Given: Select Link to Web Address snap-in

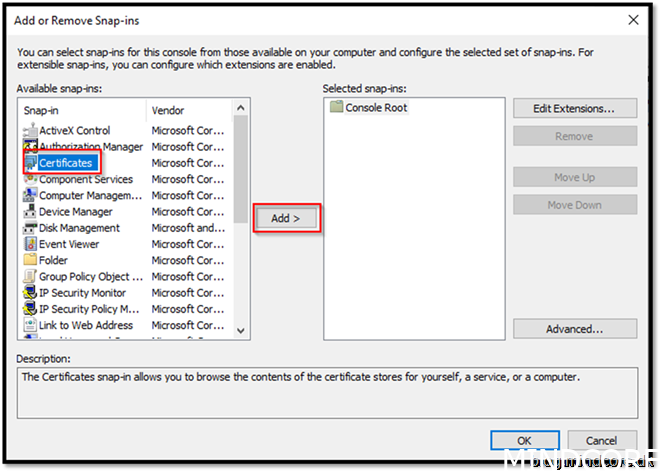Looking at the screenshot, I should 85,325.
